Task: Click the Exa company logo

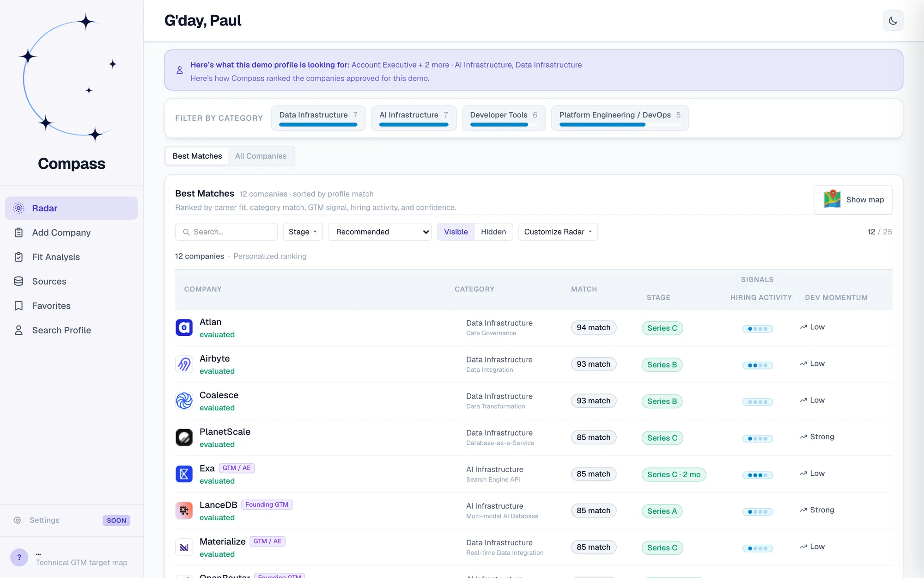Action: [x=184, y=474]
